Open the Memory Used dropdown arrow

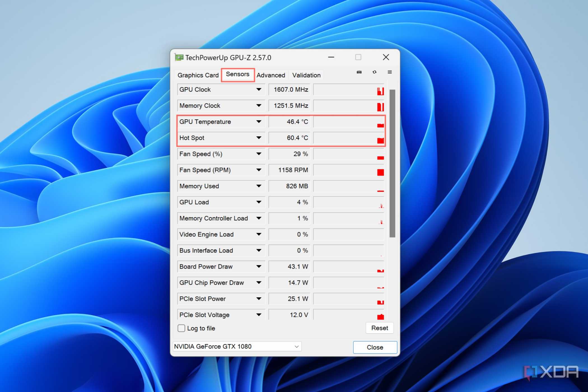pyautogui.click(x=259, y=186)
